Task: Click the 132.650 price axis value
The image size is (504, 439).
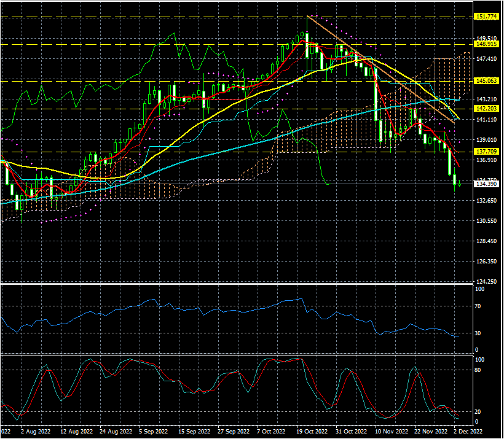Action: tap(487, 200)
